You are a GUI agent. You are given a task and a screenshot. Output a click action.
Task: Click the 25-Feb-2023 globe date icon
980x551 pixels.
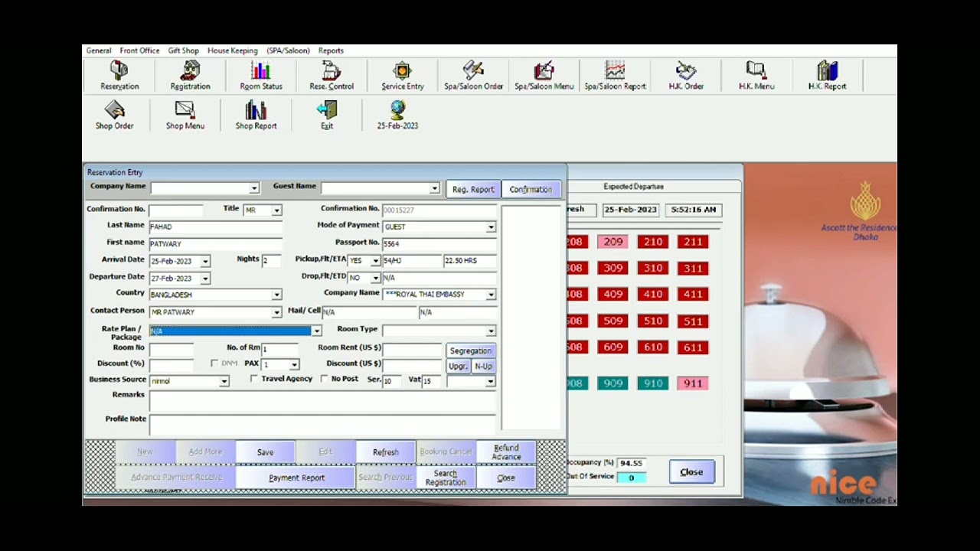[397, 116]
